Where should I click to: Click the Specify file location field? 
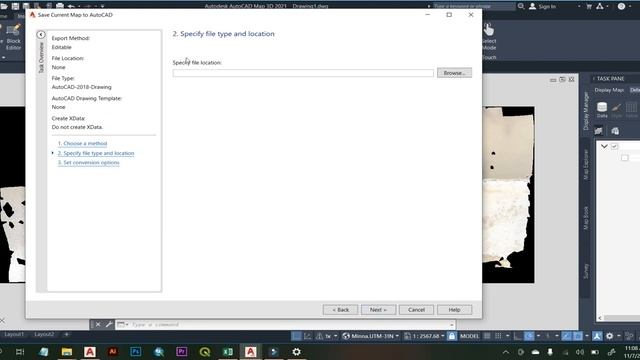click(303, 73)
